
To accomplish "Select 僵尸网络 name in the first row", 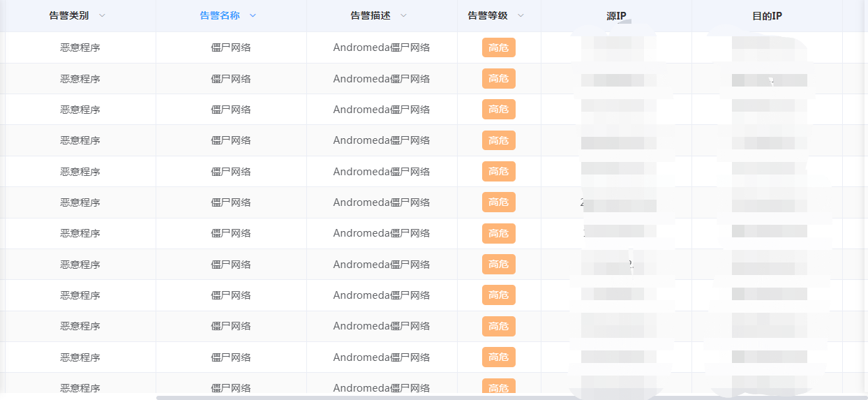I will click(231, 47).
